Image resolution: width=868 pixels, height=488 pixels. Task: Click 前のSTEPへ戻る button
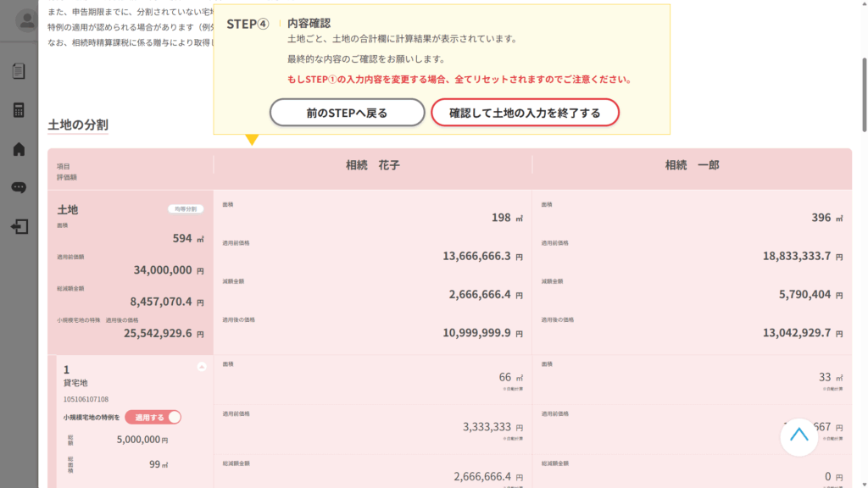tap(347, 113)
